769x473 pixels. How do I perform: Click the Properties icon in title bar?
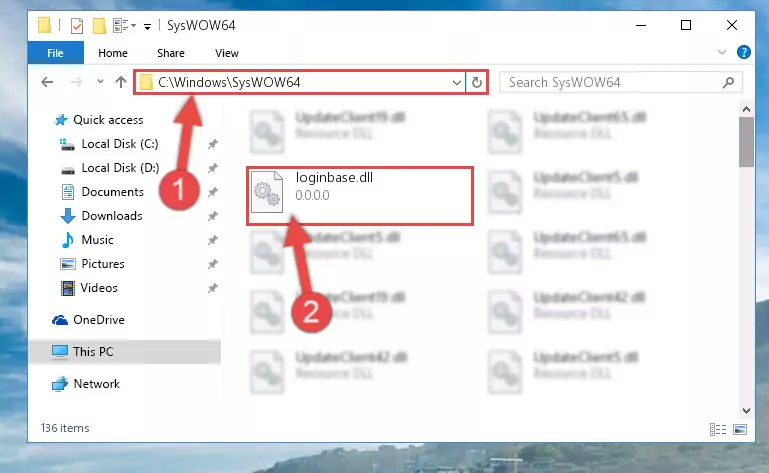pyautogui.click(x=77, y=25)
